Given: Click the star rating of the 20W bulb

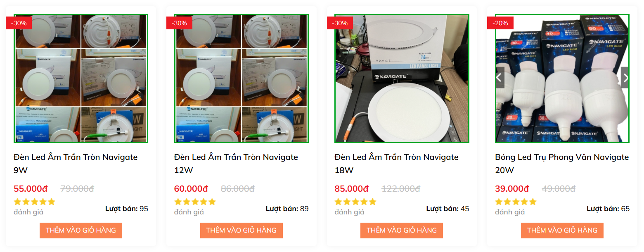Looking at the screenshot, I should coord(516,202).
